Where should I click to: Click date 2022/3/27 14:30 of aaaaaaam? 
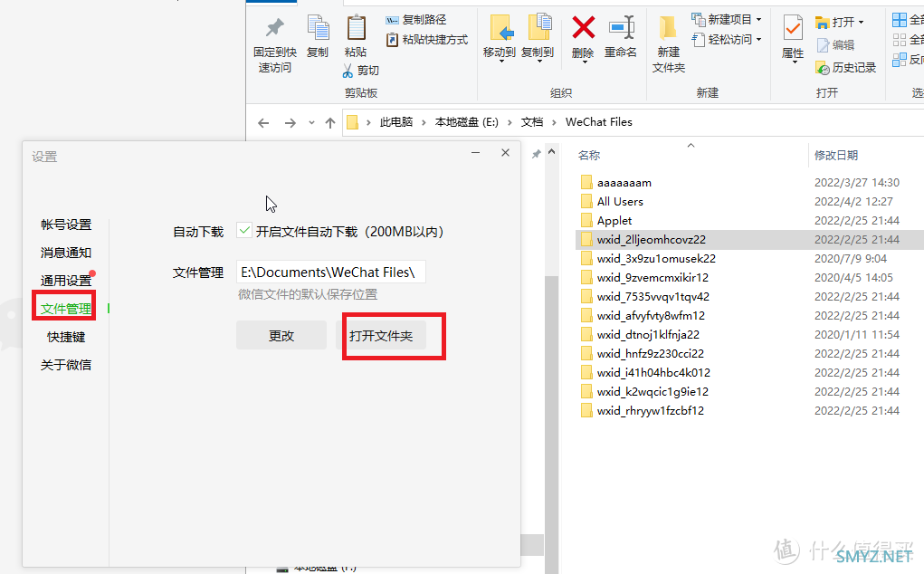coord(857,183)
